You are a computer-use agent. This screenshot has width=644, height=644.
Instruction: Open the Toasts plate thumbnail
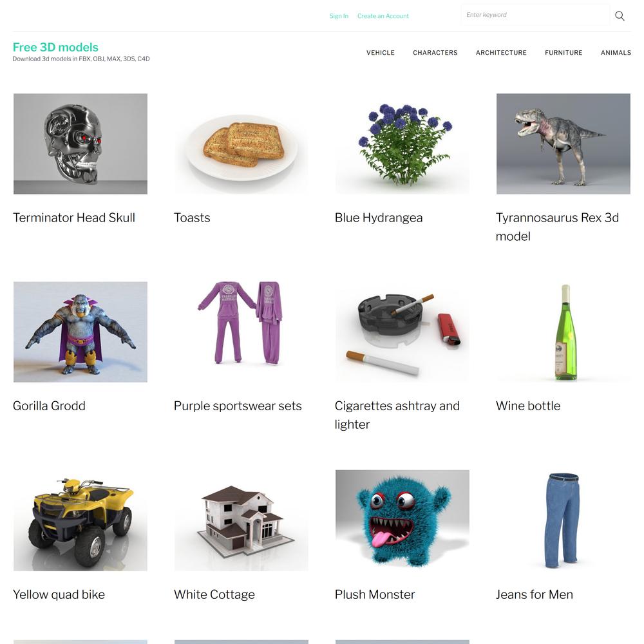point(241,144)
